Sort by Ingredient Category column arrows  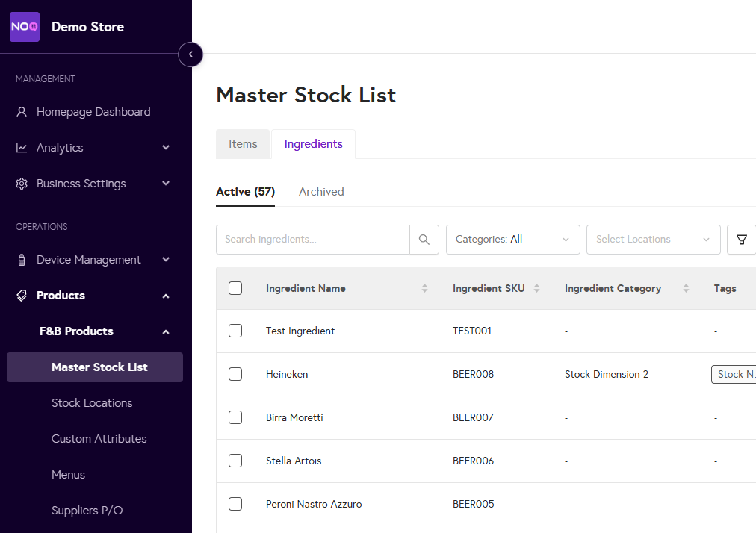pos(686,289)
